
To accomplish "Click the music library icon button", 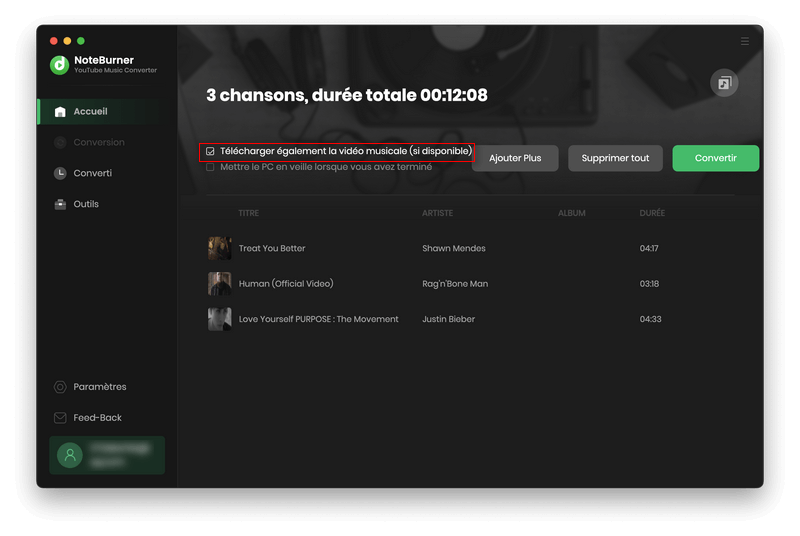I will coord(724,83).
